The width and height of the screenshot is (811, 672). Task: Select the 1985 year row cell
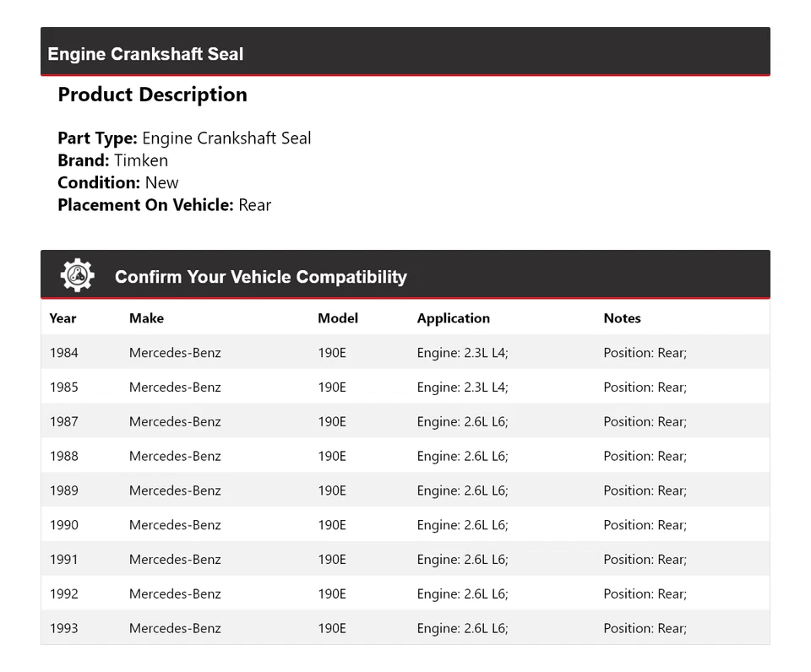(x=64, y=387)
